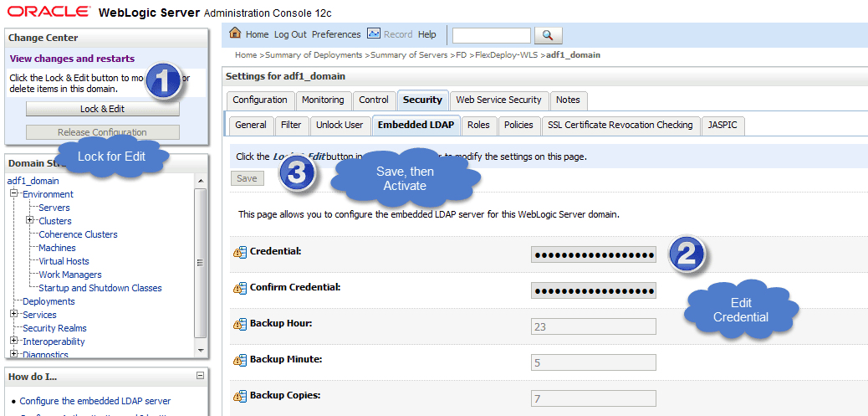Screen dimensions: 868x416
Task: Click View changes and restarts link
Action: (x=72, y=59)
